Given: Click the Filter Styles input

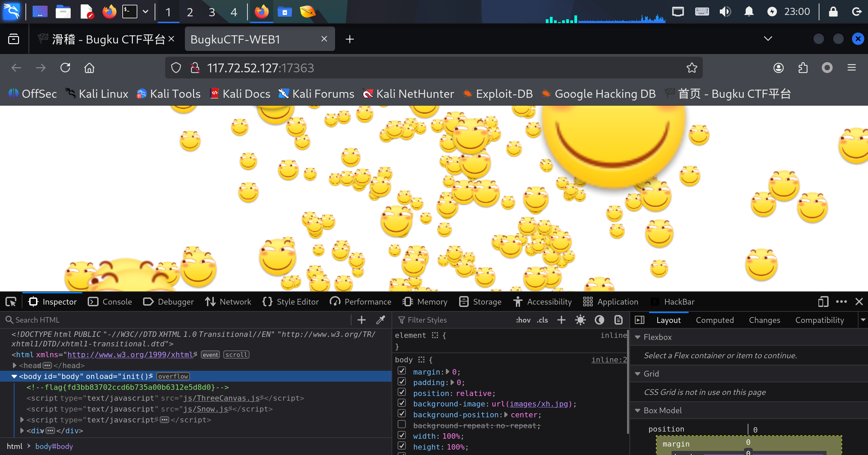Looking at the screenshot, I should click(x=455, y=320).
